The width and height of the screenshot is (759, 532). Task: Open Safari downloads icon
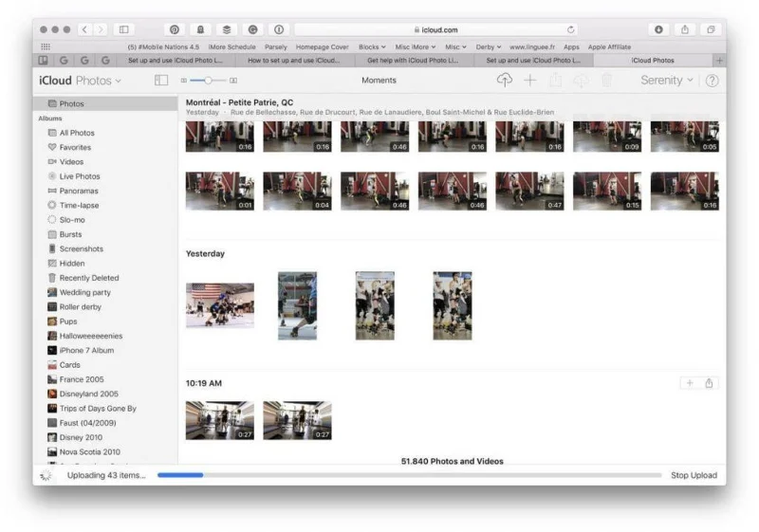click(658, 29)
